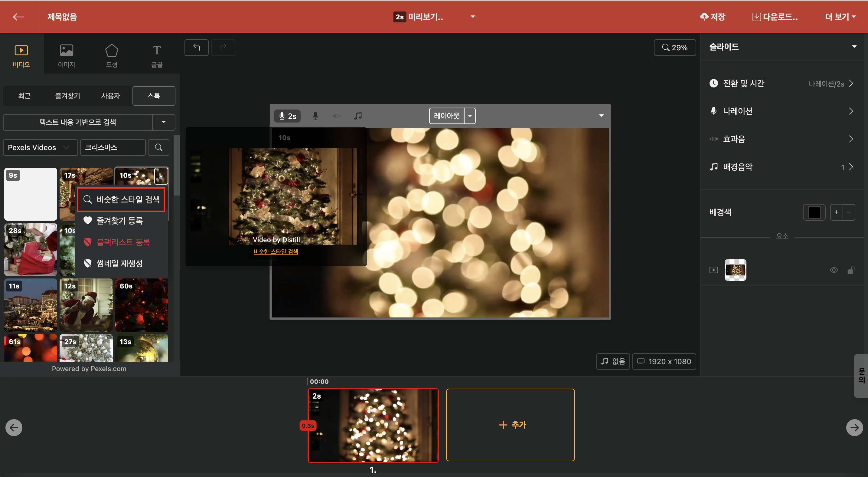Screen dimensions: 868x477
Task: Click the 다운로드 button
Action: pos(775,17)
